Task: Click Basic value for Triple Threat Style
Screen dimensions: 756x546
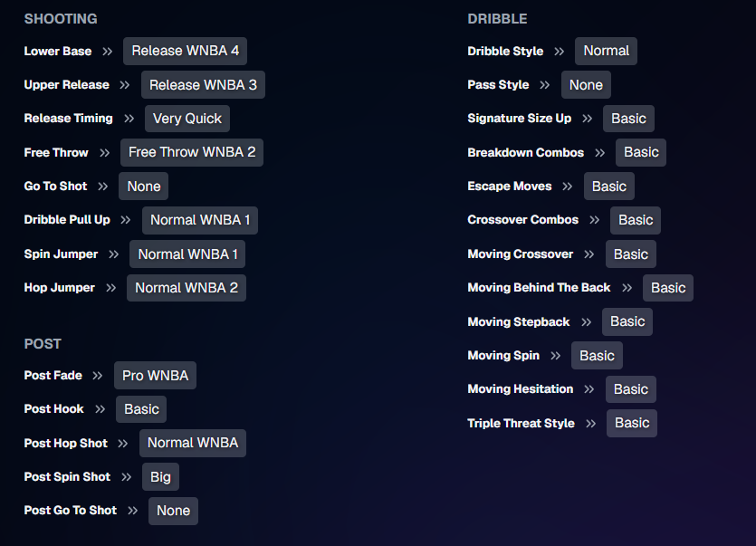Action: 632,424
